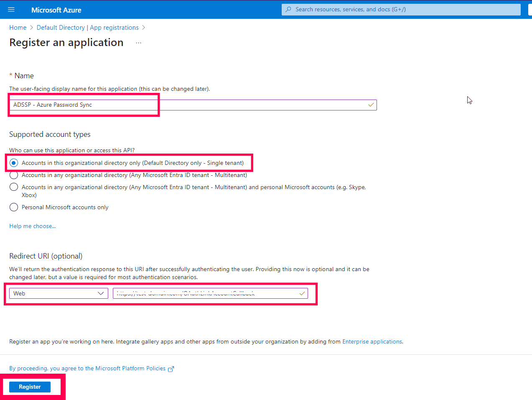Click the checkmark in the Name field

click(370, 105)
